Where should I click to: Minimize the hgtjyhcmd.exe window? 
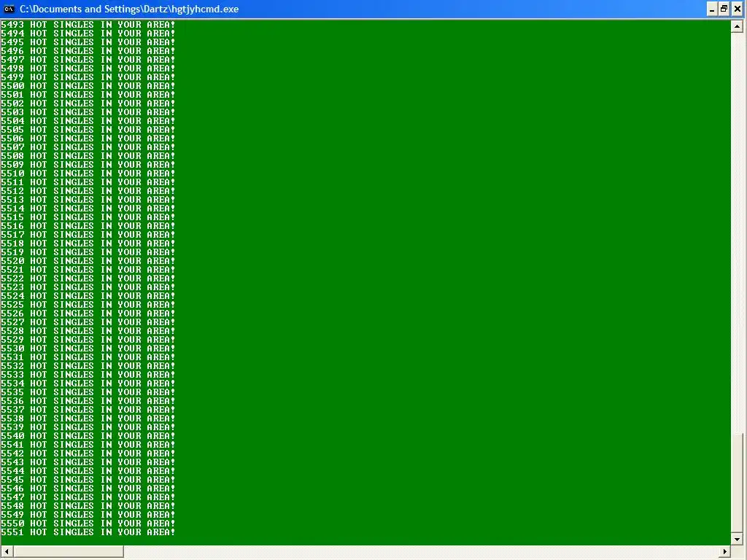[x=712, y=9]
